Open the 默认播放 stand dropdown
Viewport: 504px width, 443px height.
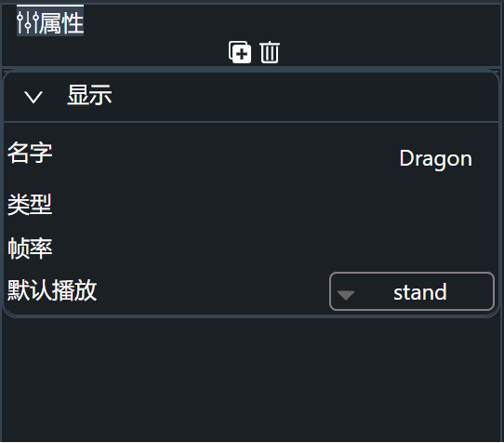412,292
